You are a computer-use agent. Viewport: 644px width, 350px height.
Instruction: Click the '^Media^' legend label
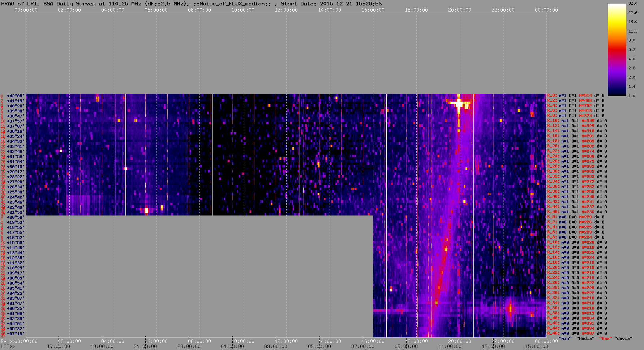point(585,338)
